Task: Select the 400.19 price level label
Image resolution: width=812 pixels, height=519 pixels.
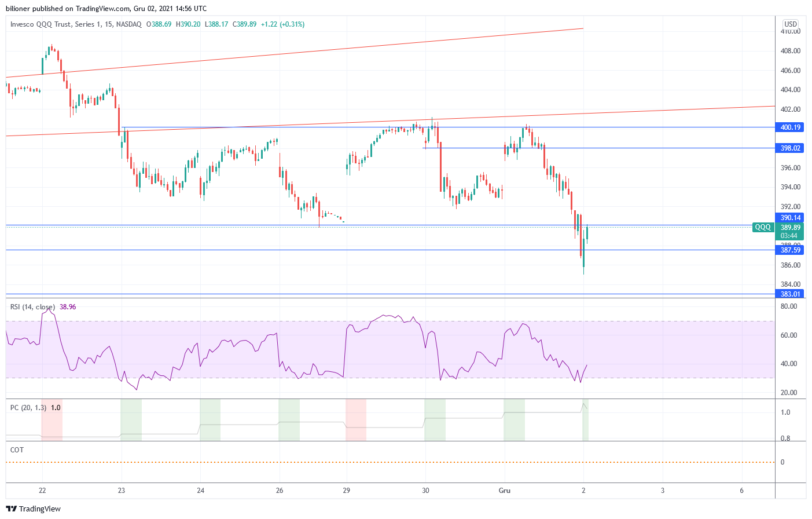Action: point(790,127)
